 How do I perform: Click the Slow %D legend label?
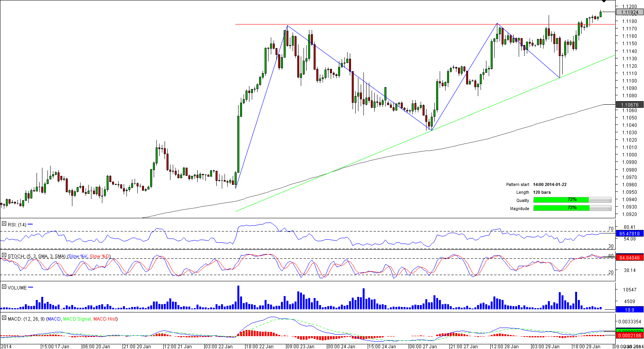[100, 256]
